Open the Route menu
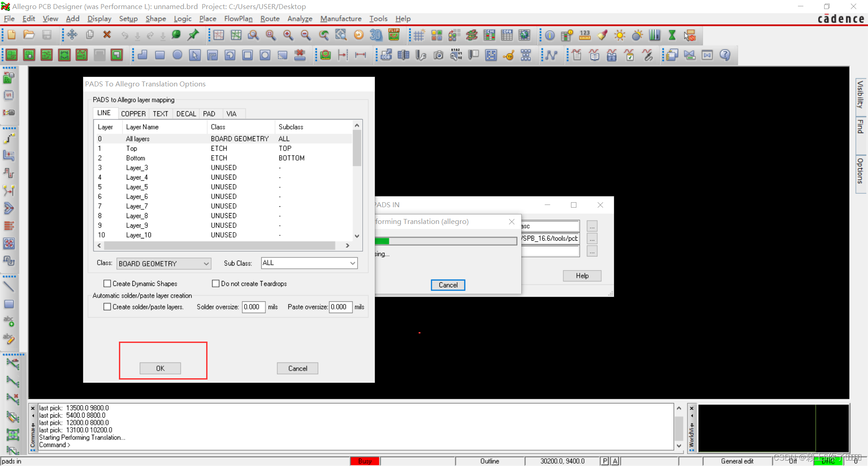The width and height of the screenshot is (868, 466). 270,19
